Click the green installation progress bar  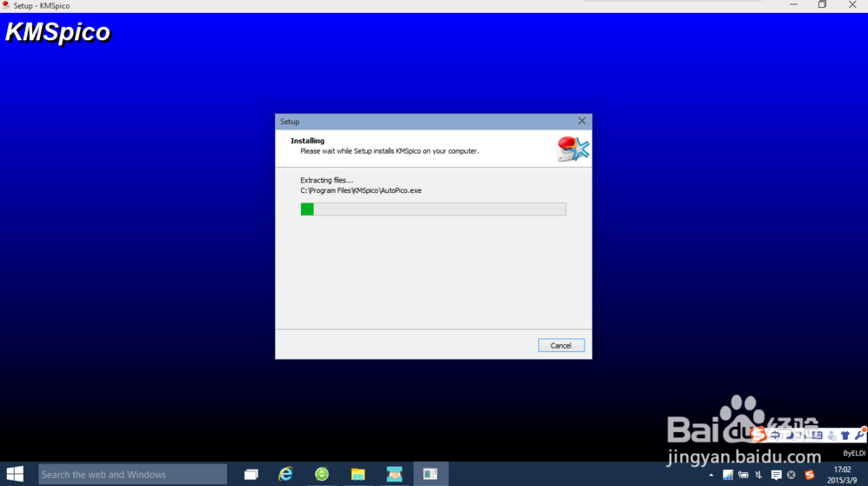[433, 209]
